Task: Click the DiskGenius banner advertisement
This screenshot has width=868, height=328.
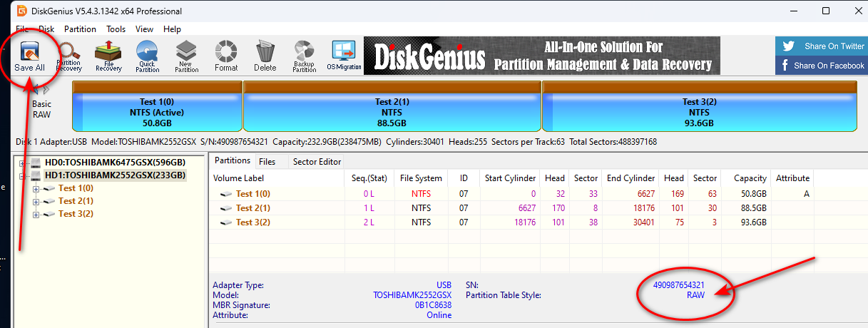Action: click(542, 56)
